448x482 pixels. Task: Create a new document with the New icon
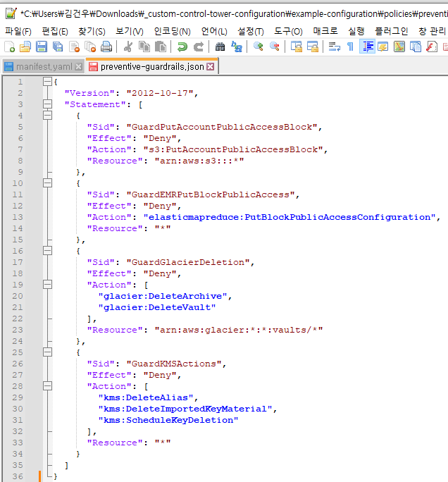coord(10,47)
